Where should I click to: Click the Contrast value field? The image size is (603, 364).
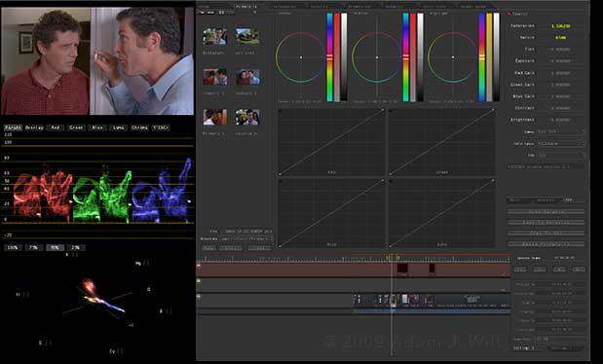tap(560, 108)
